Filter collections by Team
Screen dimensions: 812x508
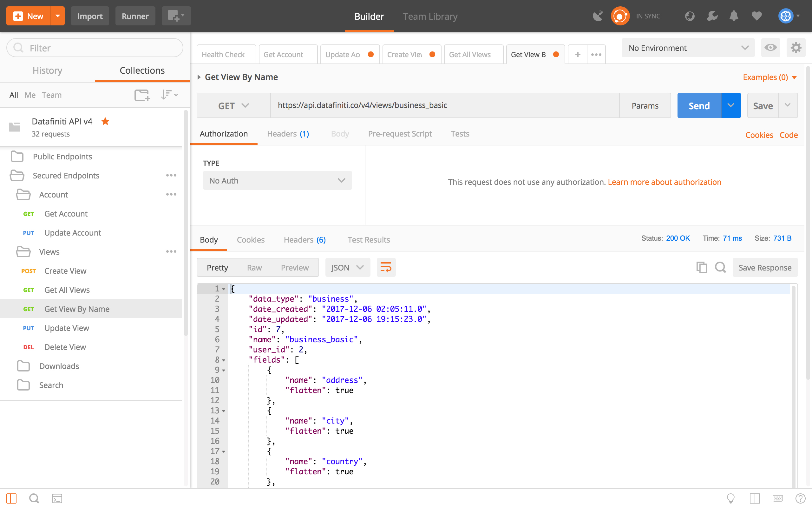(52, 95)
